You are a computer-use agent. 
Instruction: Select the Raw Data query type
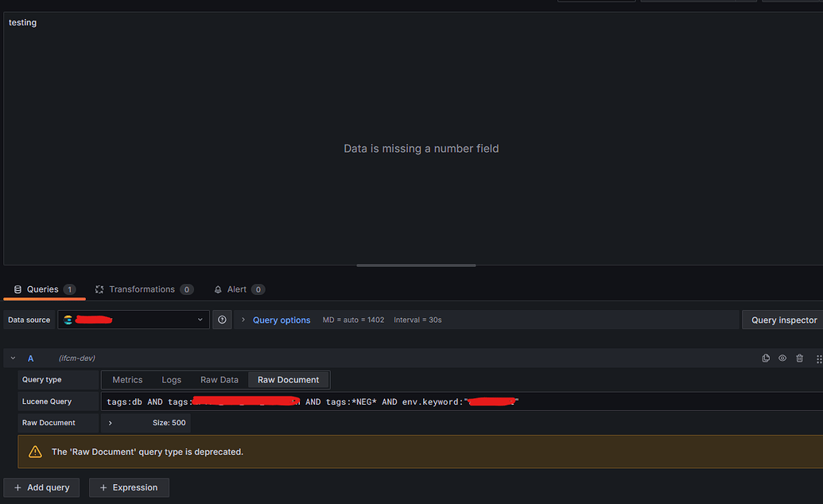point(219,379)
